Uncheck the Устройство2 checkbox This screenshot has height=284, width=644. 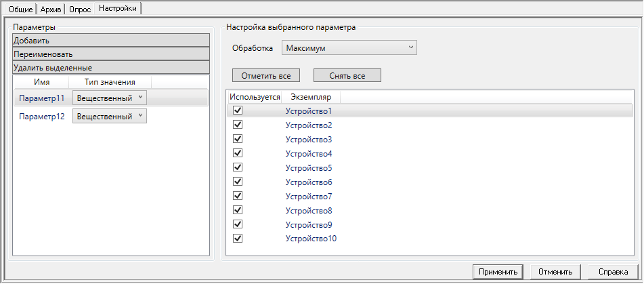238,125
